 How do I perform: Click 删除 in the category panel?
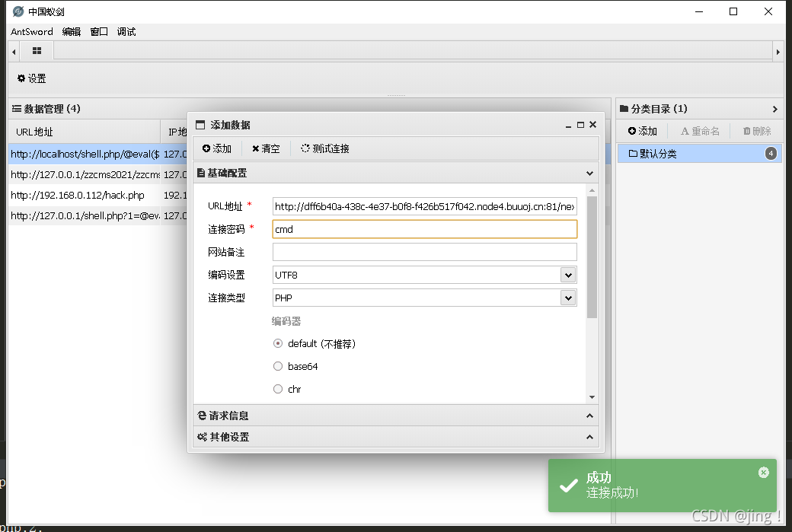click(x=757, y=131)
